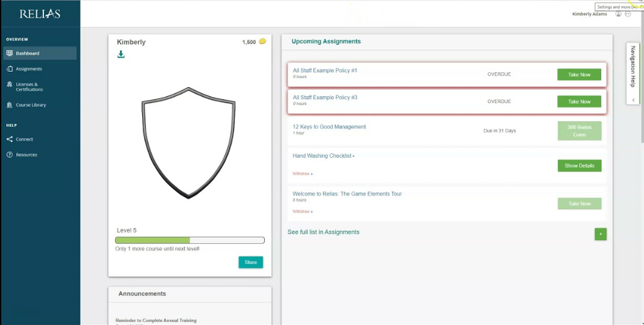644x325 pixels.
Task: Click the Resources question mark icon
Action: (9, 155)
